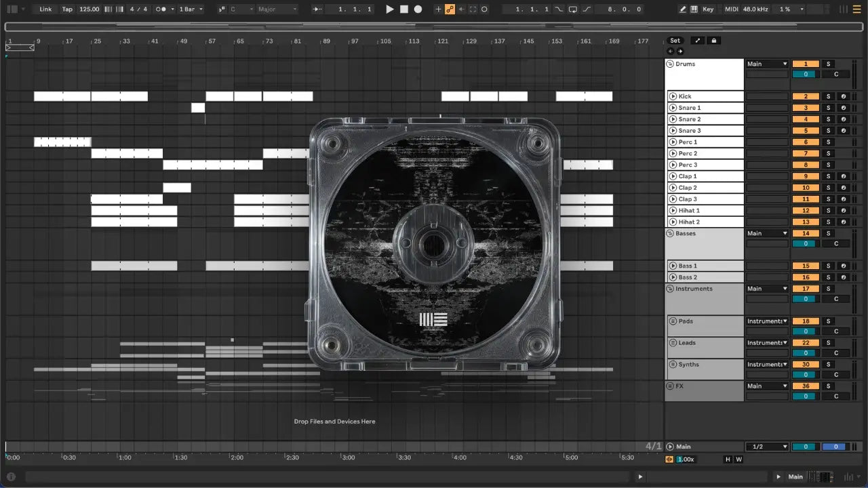The image size is (868, 488).
Task: Click the lock icon beside Set
Action: (x=713, y=41)
